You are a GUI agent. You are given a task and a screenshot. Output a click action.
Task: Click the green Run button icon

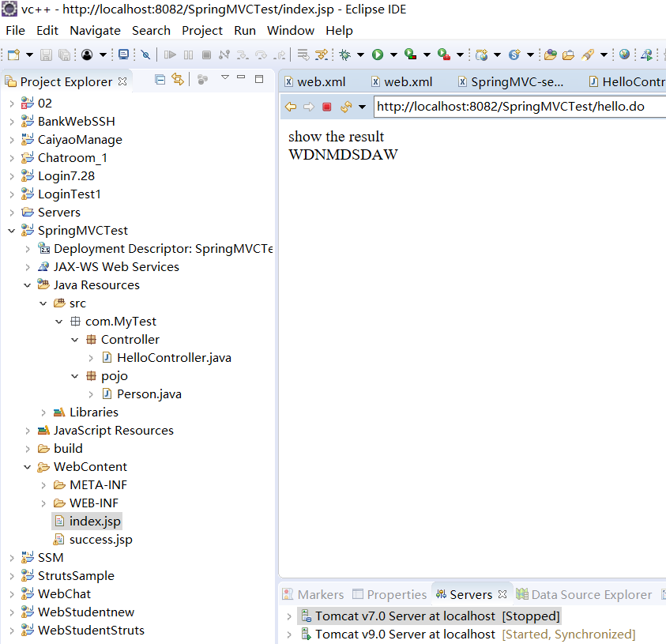[x=378, y=55]
